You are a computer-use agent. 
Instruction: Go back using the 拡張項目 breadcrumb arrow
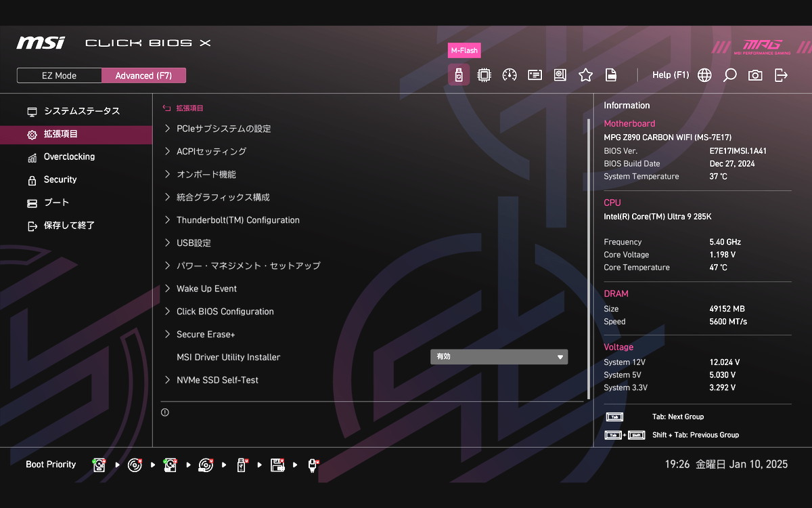pyautogui.click(x=166, y=108)
